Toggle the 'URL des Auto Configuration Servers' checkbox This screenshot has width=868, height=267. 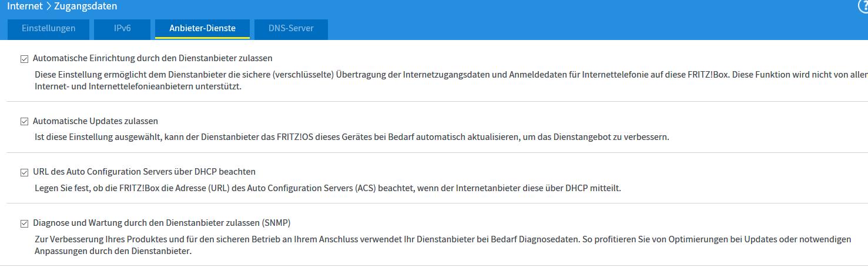[24, 172]
